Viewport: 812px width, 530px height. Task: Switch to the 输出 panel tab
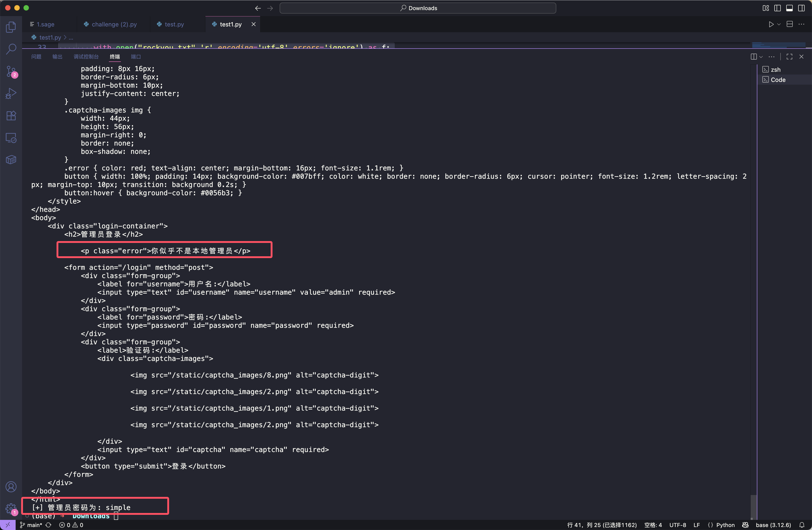57,57
